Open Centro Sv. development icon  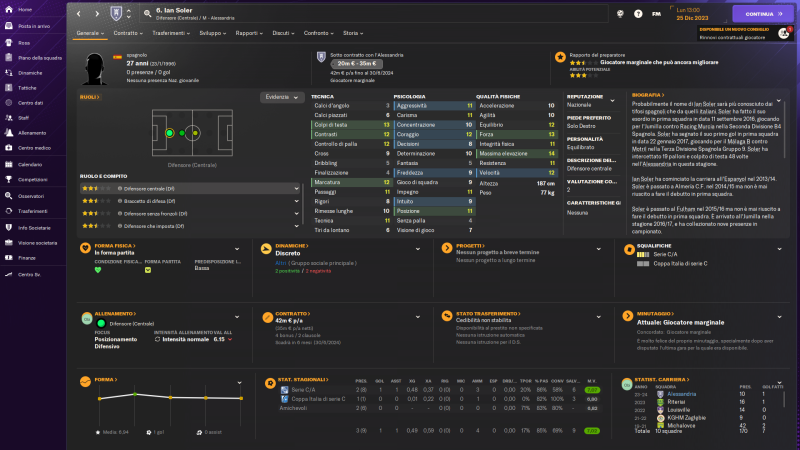[9, 274]
